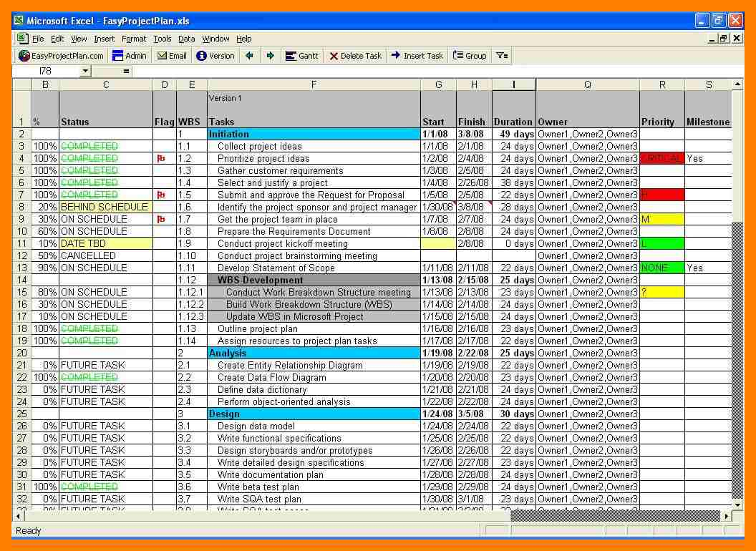Click the Email envelope icon
756x551 pixels.
coord(162,55)
